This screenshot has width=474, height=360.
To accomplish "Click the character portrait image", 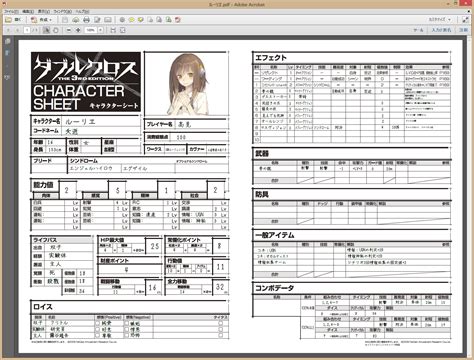I will (187, 85).
